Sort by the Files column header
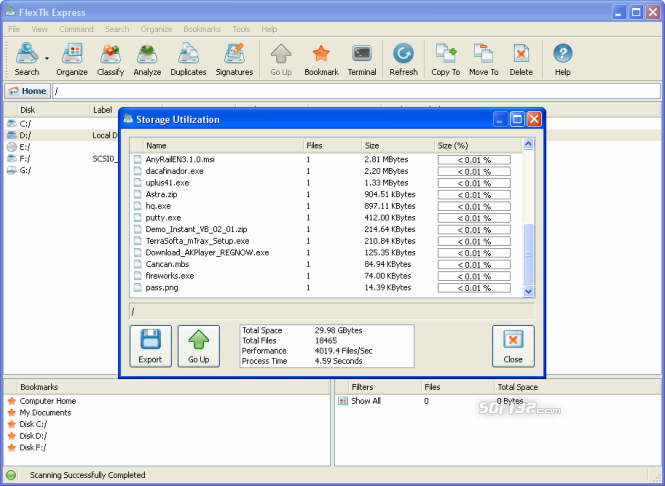Viewport: 665px width, 486px height. [332, 145]
